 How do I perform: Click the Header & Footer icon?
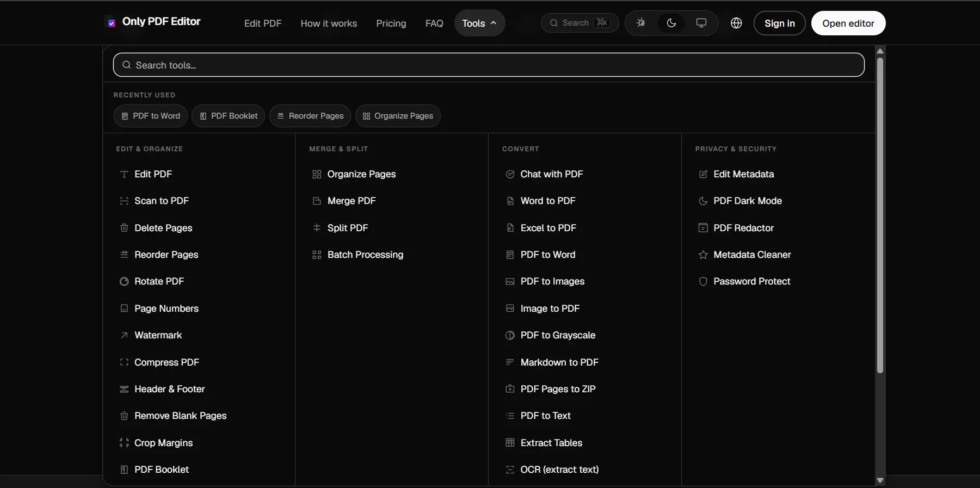coord(124,389)
